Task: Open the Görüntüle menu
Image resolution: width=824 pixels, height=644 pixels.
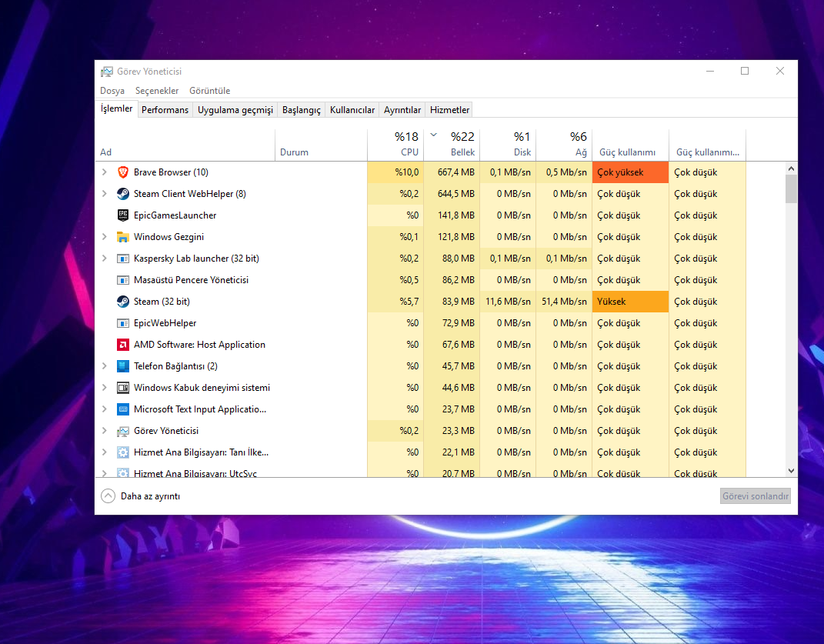Action: click(210, 91)
